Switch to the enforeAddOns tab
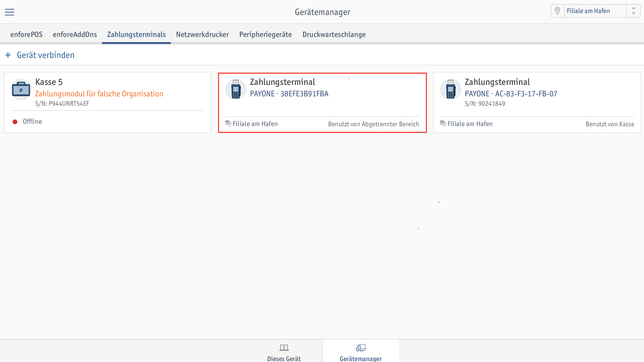This screenshot has height=362, width=644. tap(75, 34)
